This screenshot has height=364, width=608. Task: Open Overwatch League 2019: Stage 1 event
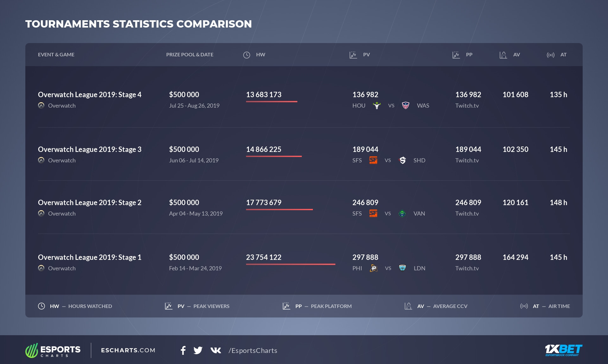click(x=90, y=257)
